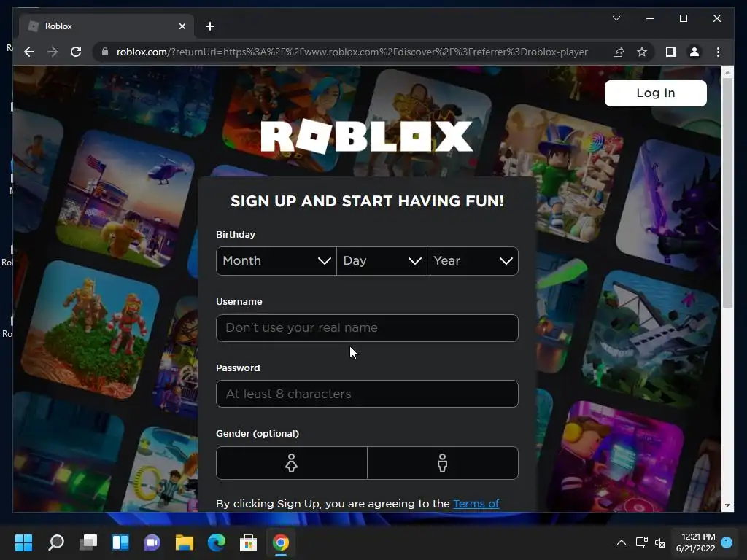Open the Chrome profile menu
The height and width of the screenshot is (560, 747).
pos(694,52)
